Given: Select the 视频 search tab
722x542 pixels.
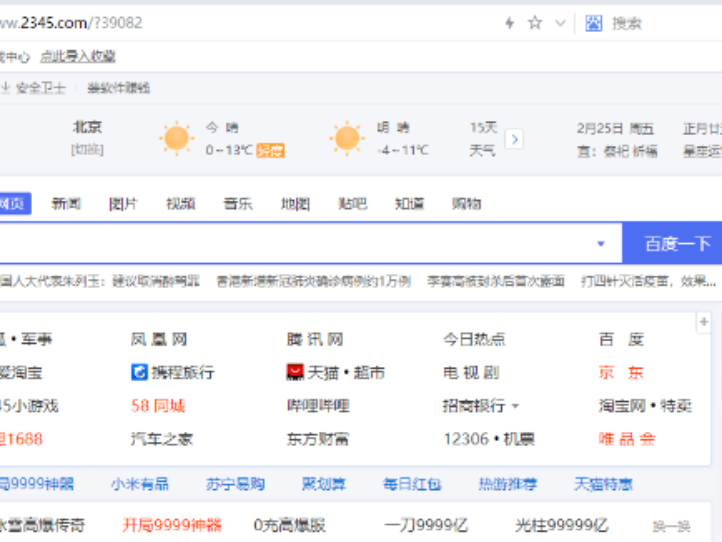Looking at the screenshot, I should 180,204.
